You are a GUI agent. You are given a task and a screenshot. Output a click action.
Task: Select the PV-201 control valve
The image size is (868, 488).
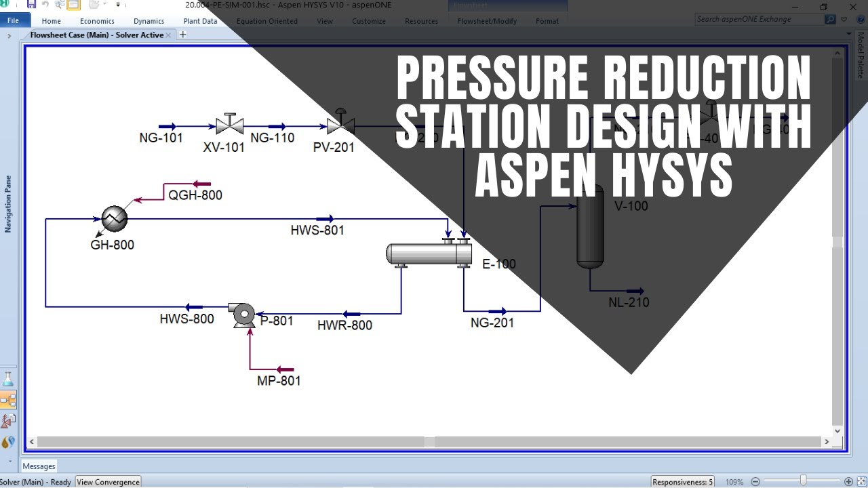340,122
